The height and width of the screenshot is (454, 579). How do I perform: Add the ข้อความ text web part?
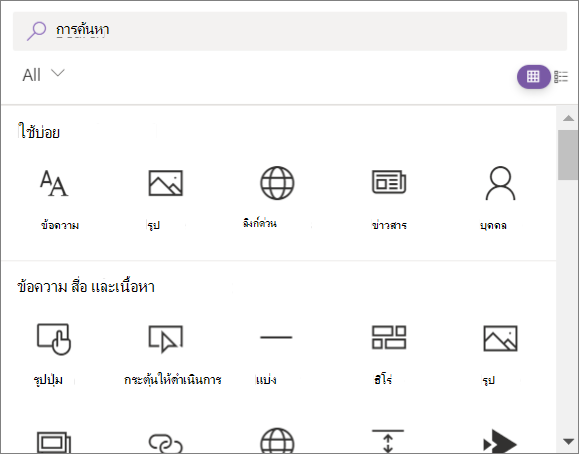tap(55, 198)
